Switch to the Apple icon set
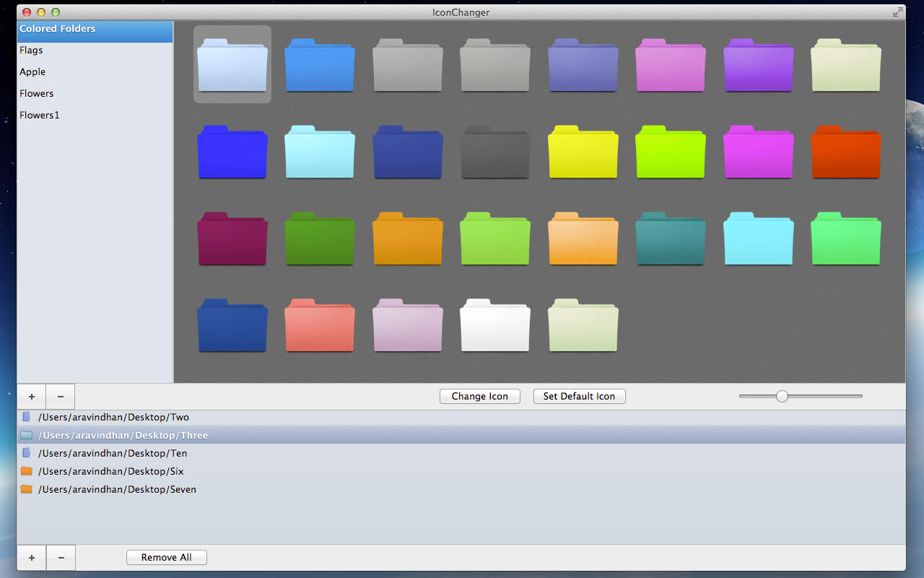The image size is (924, 578). point(32,72)
